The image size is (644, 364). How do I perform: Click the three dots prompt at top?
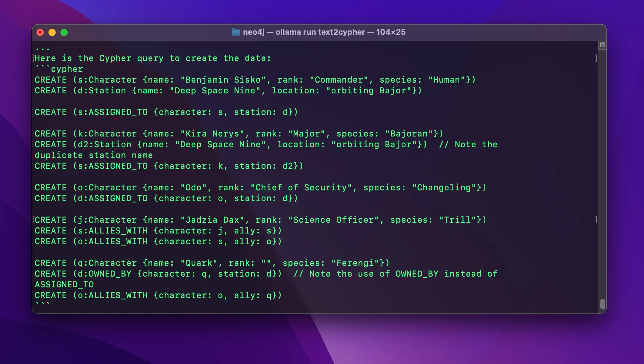pyautogui.click(x=42, y=48)
